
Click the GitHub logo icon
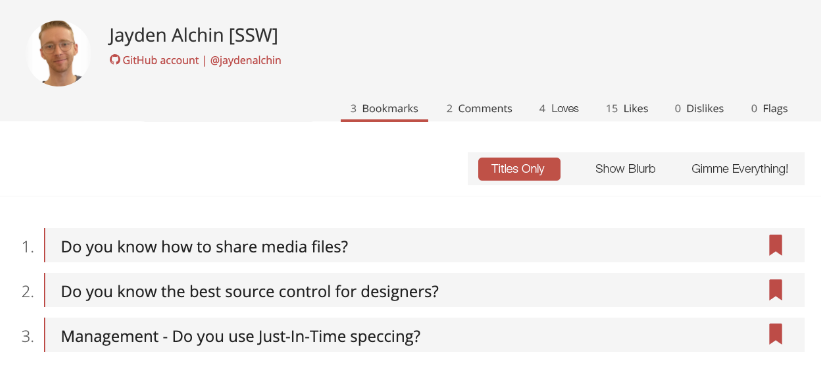coord(115,60)
